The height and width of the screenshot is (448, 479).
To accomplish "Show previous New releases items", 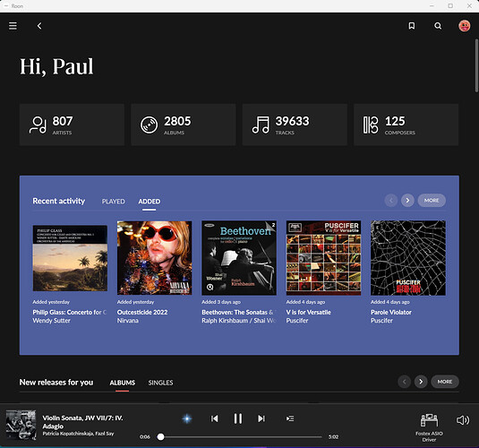I will [404, 382].
